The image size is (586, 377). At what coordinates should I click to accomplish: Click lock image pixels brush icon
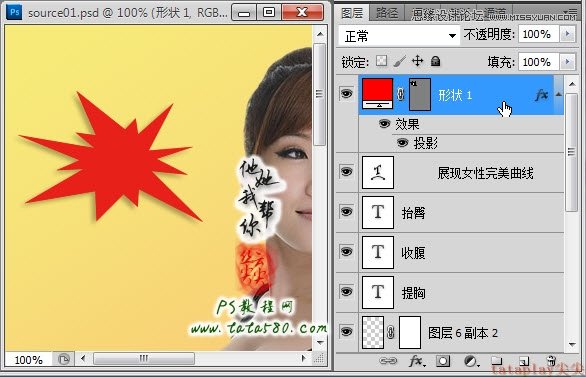400,61
